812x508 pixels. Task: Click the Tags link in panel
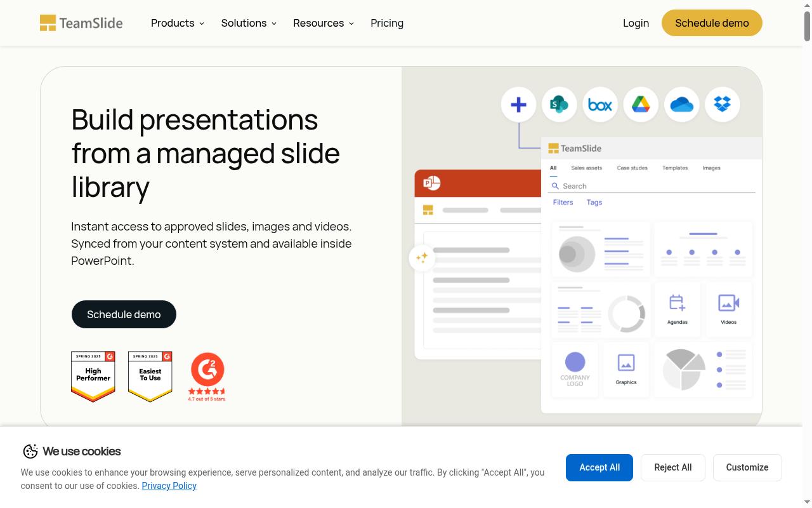click(x=594, y=203)
